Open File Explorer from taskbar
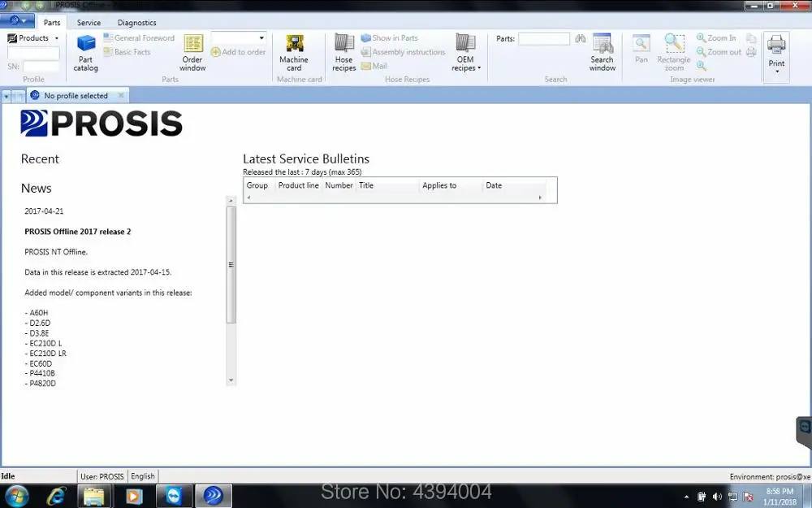The height and width of the screenshot is (508, 812). 94,496
